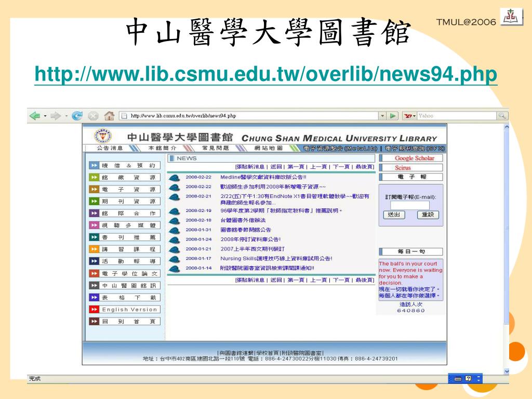532x399 pixels.
Task: Click the 館藏資源 sidebar arrow icon
Action: (x=94, y=178)
